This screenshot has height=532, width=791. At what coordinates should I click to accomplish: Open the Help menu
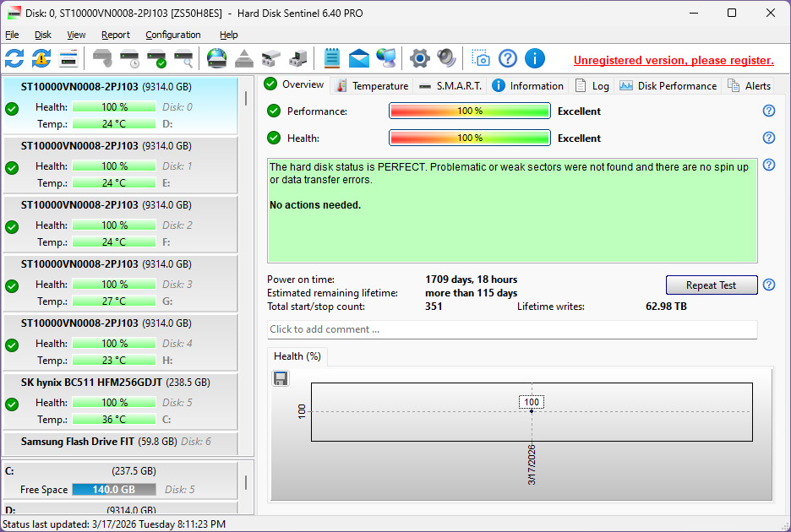click(x=228, y=35)
